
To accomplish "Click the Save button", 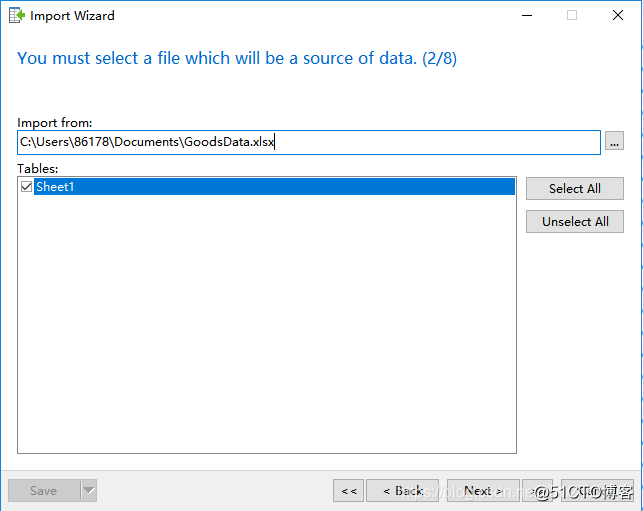I will [x=44, y=490].
